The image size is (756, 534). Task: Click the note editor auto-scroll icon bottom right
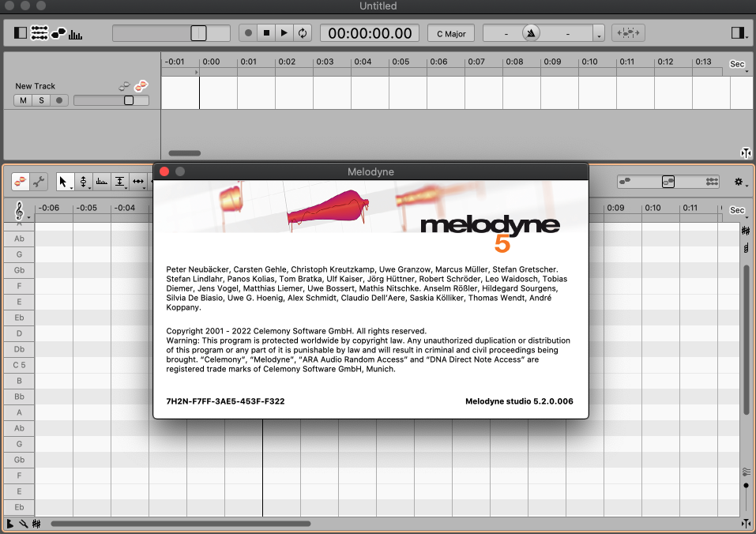point(746,524)
